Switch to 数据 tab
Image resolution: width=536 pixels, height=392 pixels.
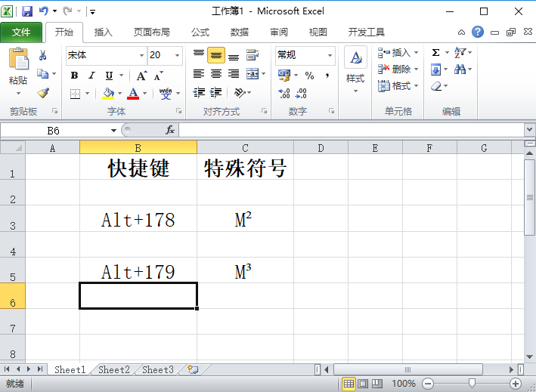(240, 32)
